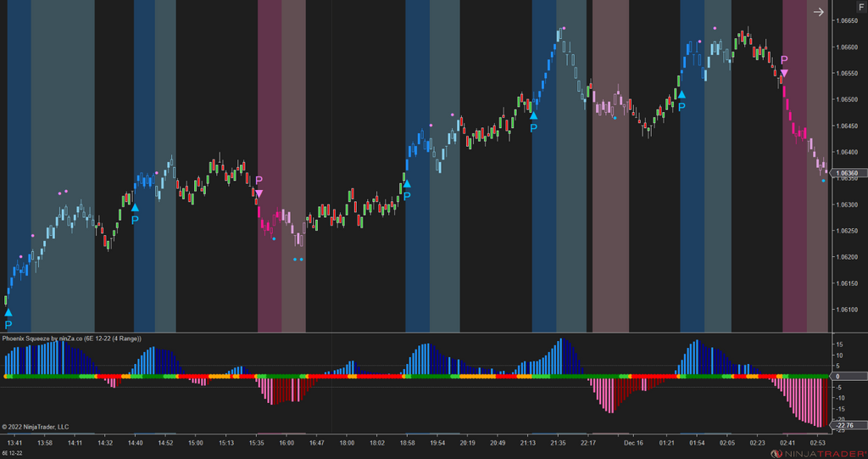This screenshot has width=868, height=459.
Task: Click the indicator axis value -15
Action: click(839, 409)
